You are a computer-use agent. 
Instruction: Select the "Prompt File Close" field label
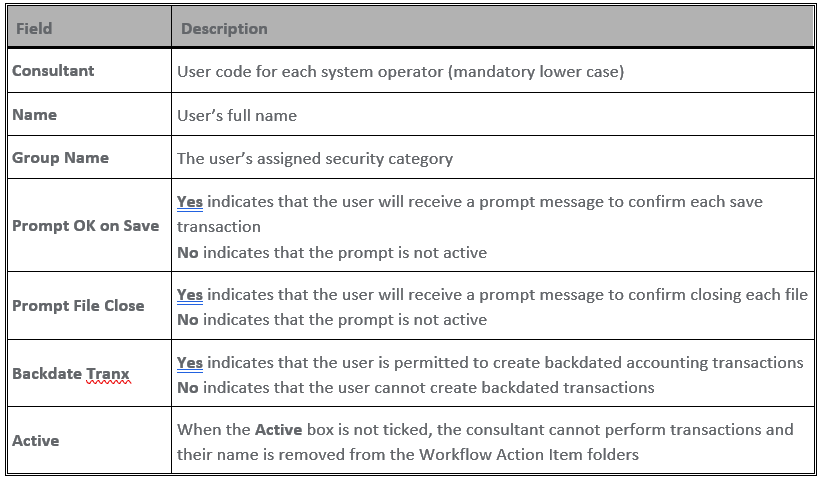[x=78, y=306]
